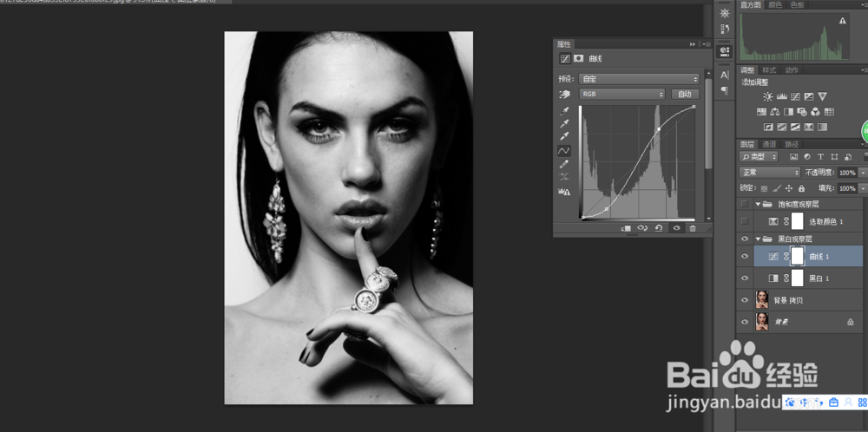The image size is (868, 432).
Task: Hide the 黑白 1 layer
Action: point(745,278)
